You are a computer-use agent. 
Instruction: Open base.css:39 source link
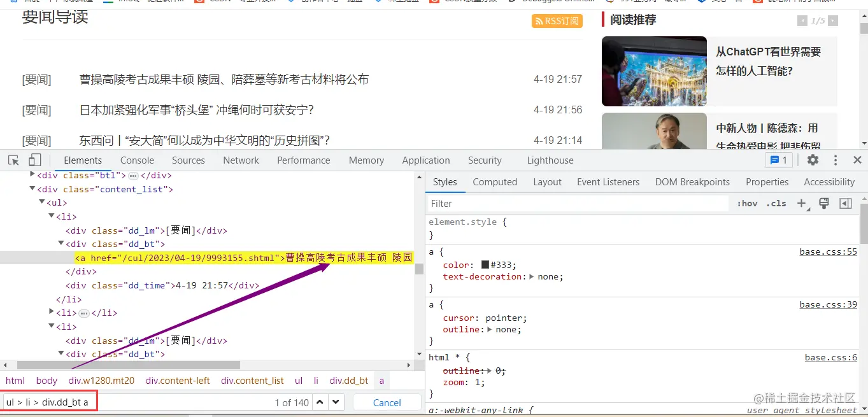coord(829,305)
